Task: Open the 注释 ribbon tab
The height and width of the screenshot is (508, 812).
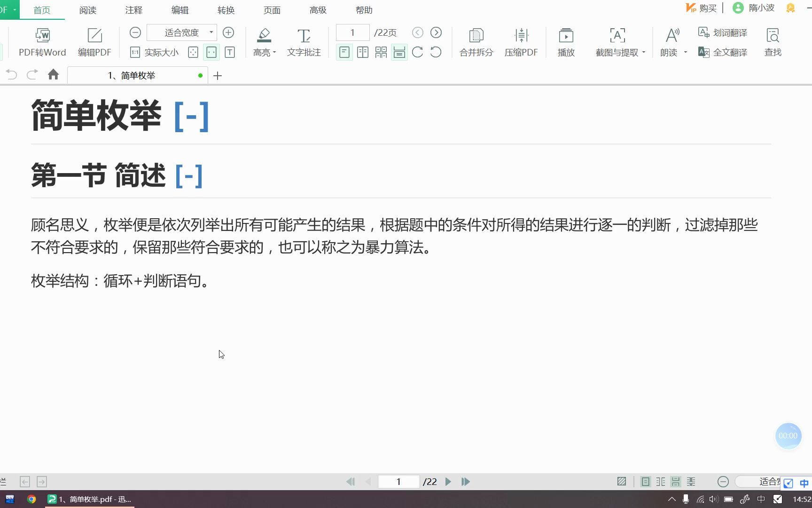Action: click(134, 10)
